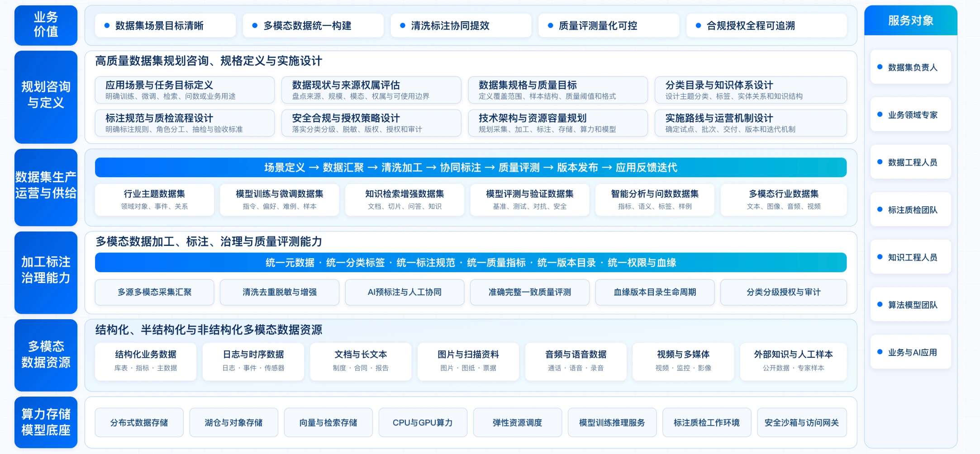The height and width of the screenshot is (454, 980).
Task: Choose 业务领域专家 in service objects
Action: [911, 114]
